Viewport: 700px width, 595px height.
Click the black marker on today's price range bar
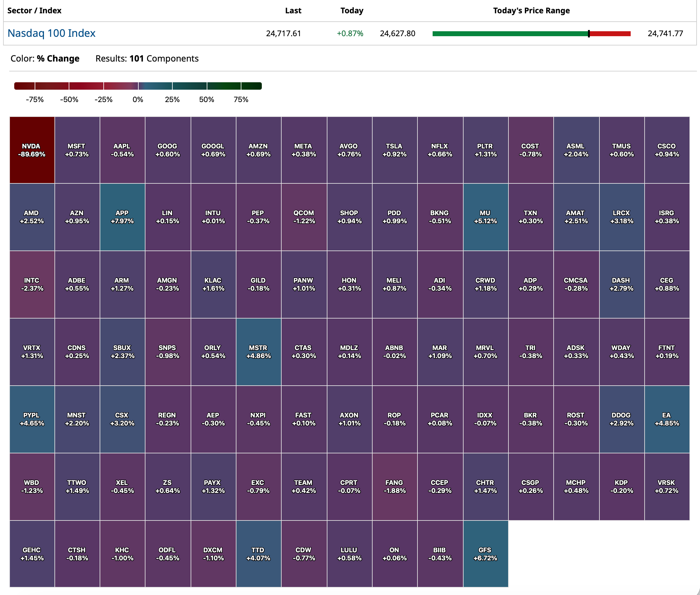pos(589,33)
